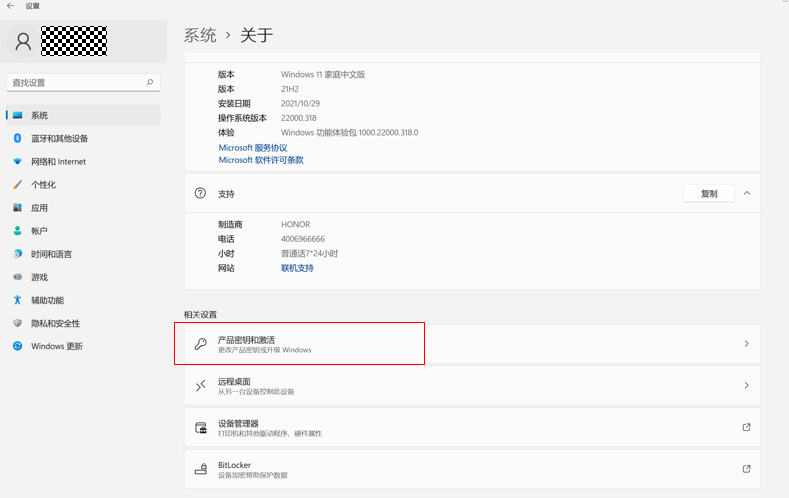
Task: Open Bluetooth and other devices settings
Action: 59,139
